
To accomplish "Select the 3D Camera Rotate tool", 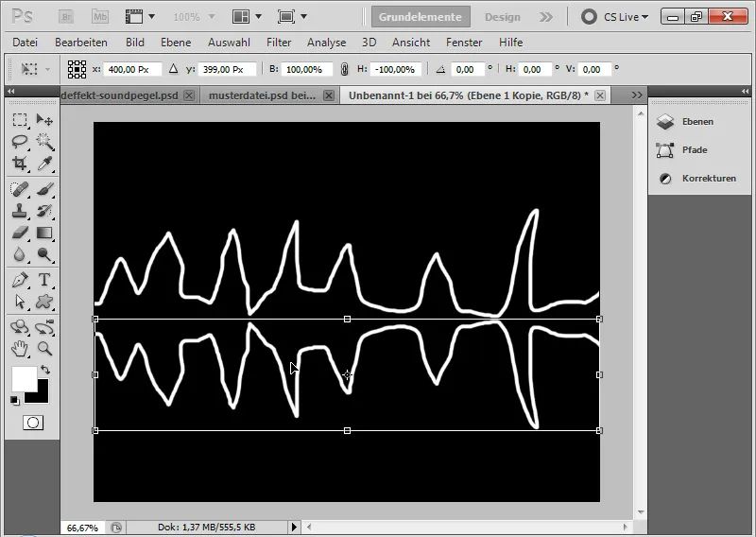I will pos(44,327).
